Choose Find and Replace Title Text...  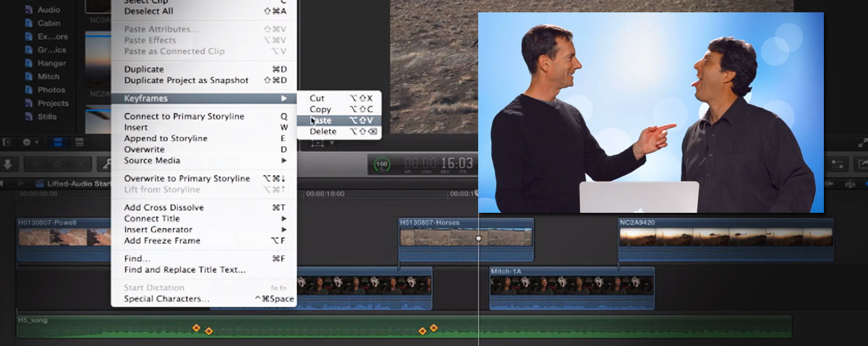[x=204, y=269]
